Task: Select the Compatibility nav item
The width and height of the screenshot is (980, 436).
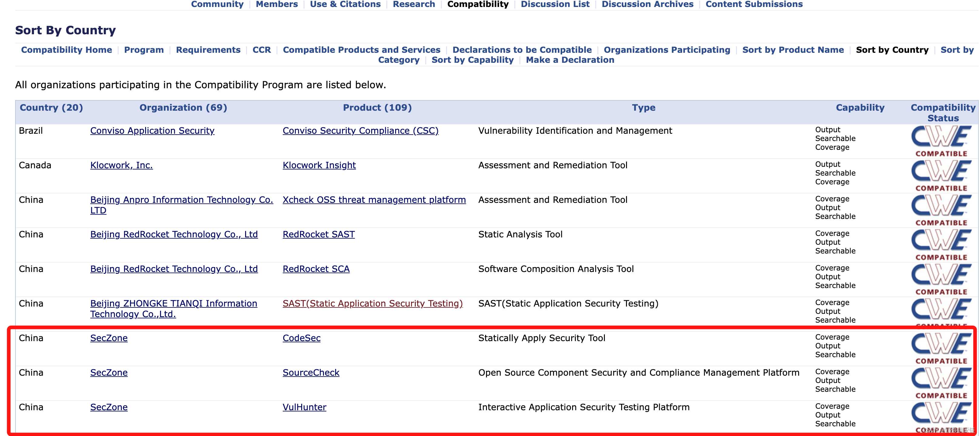Action: [x=478, y=4]
